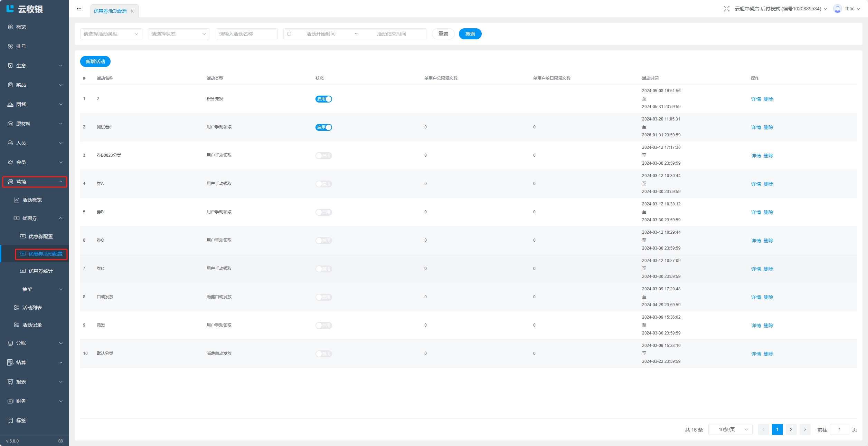Toggle status switch for 测试卷d
Viewport: 868px width, 446px height.
click(x=323, y=127)
